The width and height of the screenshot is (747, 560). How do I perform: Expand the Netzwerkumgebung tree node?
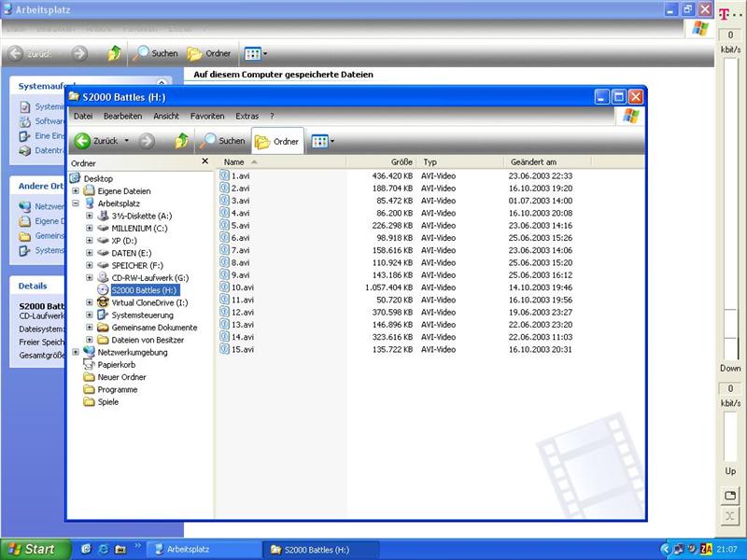click(x=76, y=353)
